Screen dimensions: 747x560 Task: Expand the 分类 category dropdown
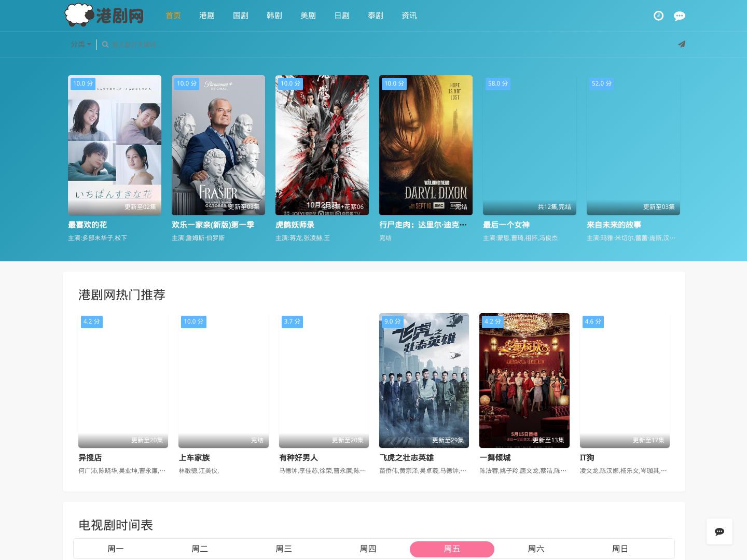tap(81, 44)
